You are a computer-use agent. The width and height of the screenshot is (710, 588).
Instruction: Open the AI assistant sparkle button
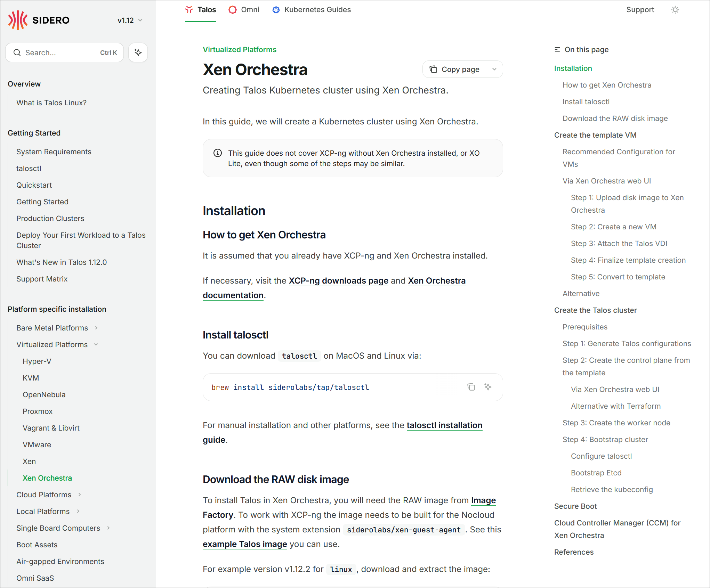point(138,52)
